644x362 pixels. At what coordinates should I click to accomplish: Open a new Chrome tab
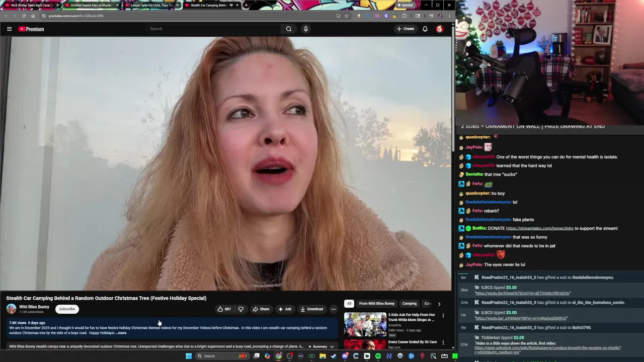(246, 5)
